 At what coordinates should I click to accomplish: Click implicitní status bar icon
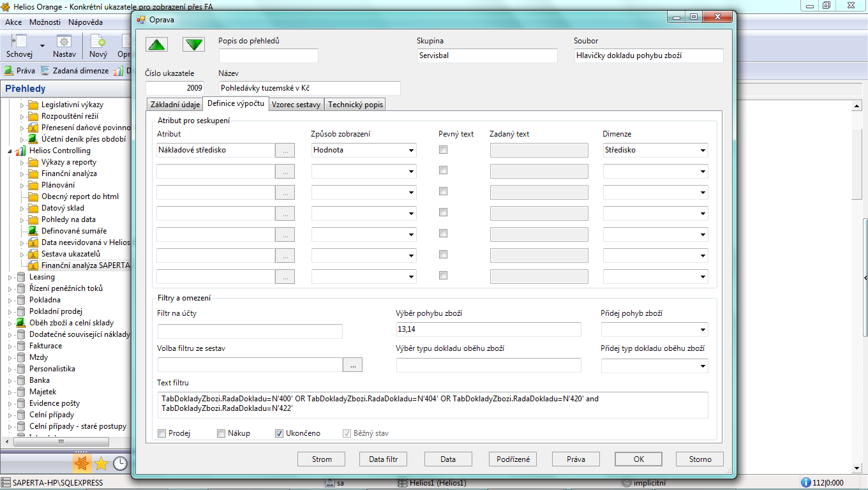pos(627,483)
